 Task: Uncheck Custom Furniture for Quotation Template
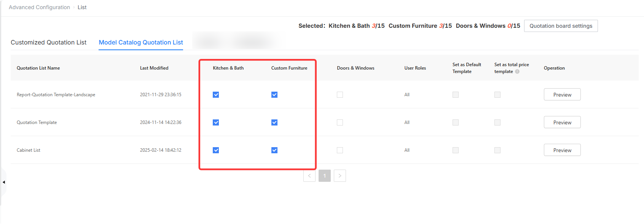pyautogui.click(x=274, y=122)
